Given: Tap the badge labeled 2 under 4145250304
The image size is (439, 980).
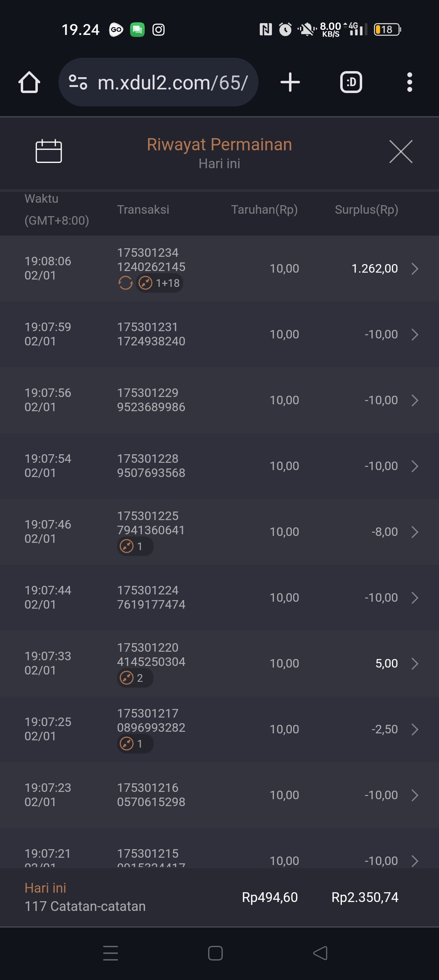Looking at the screenshot, I should [135, 678].
